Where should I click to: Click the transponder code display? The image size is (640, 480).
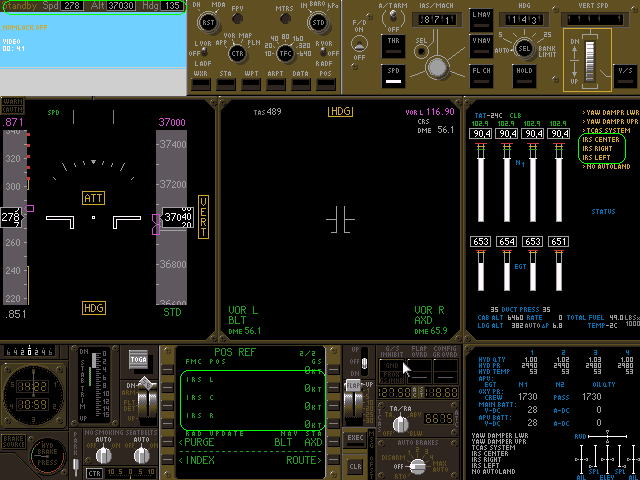[438, 419]
